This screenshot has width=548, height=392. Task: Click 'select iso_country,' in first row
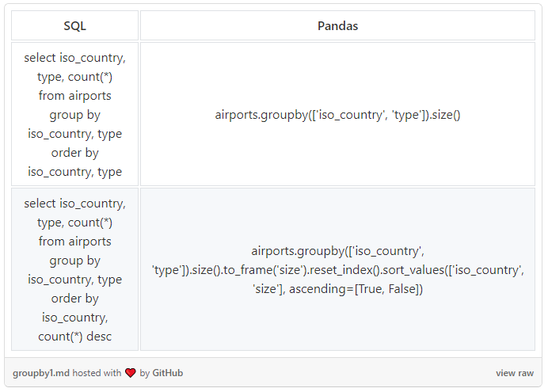click(x=74, y=58)
